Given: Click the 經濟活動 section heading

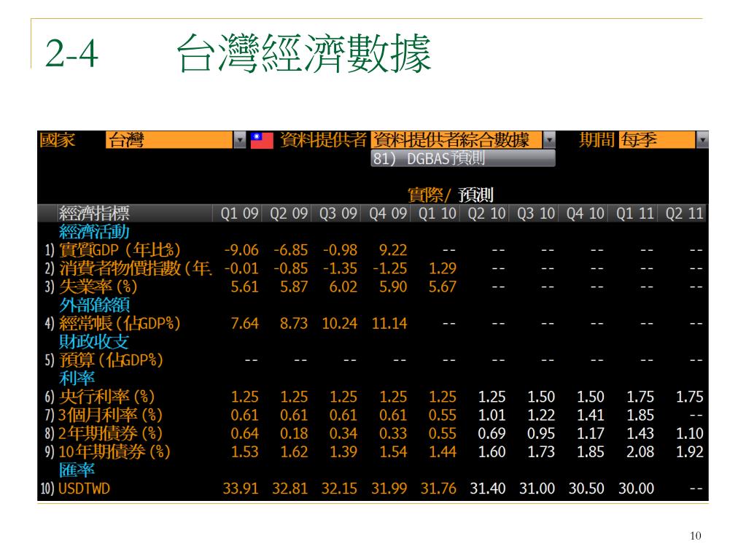Looking at the screenshot, I should pyautogui.click(x=94, y=232).
